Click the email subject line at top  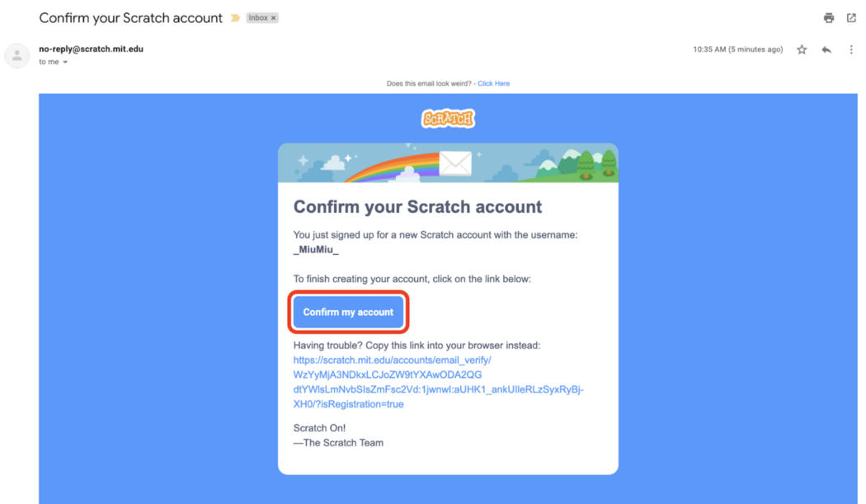point(130,18)
